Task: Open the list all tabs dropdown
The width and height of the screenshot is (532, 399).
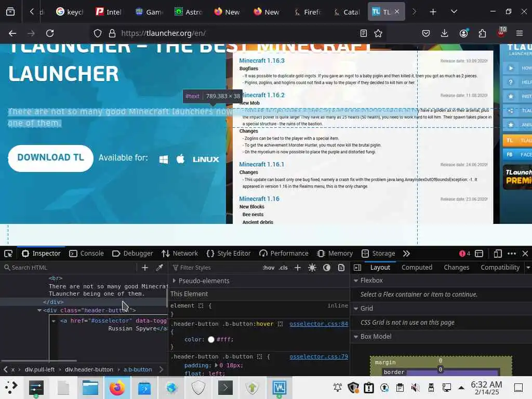Action: pyautogui.click(x=454, y=12)
